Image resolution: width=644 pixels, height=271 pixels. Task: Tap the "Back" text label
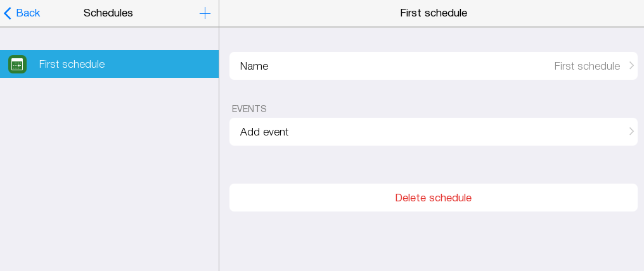[28, 13]
